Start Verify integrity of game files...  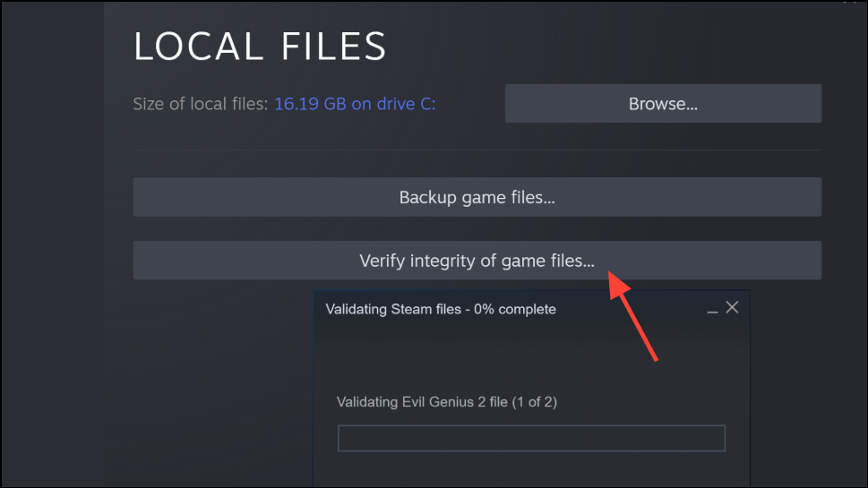click(477, 260)
